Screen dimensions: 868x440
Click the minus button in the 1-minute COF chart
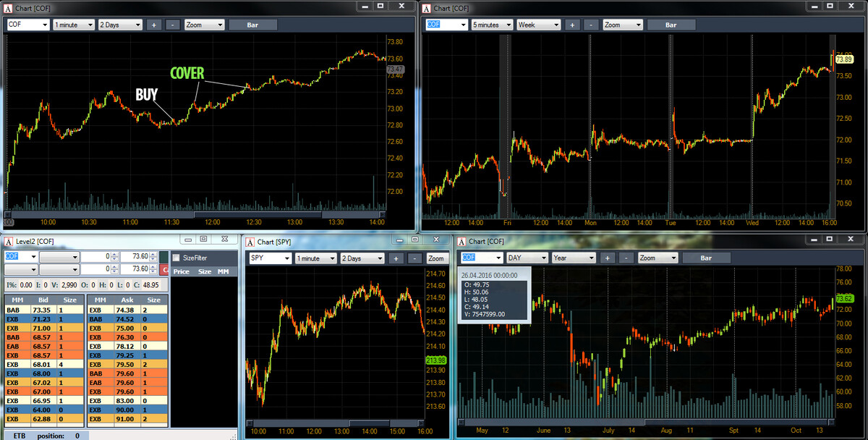tap(172, 25)
